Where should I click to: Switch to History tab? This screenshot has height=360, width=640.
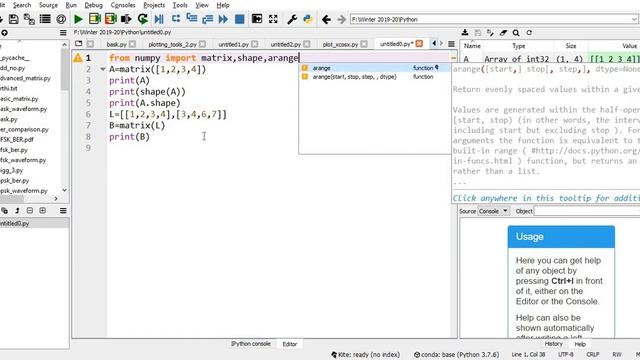[x=553, y=344]
